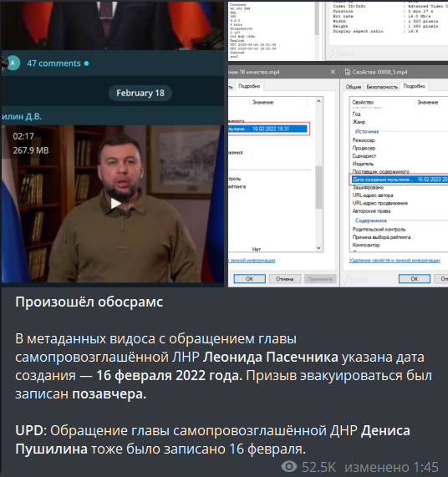This screenshot has height=477, width=448.
Task: Click the bold name Дениса Пушилина
Action: click(x=213, y=440)
